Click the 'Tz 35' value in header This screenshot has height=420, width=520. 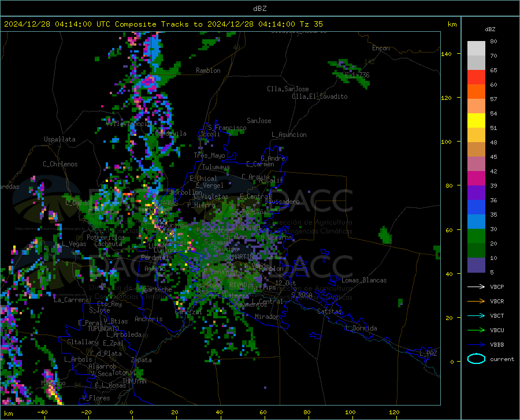pyautogui.click(x=311, y=24)
